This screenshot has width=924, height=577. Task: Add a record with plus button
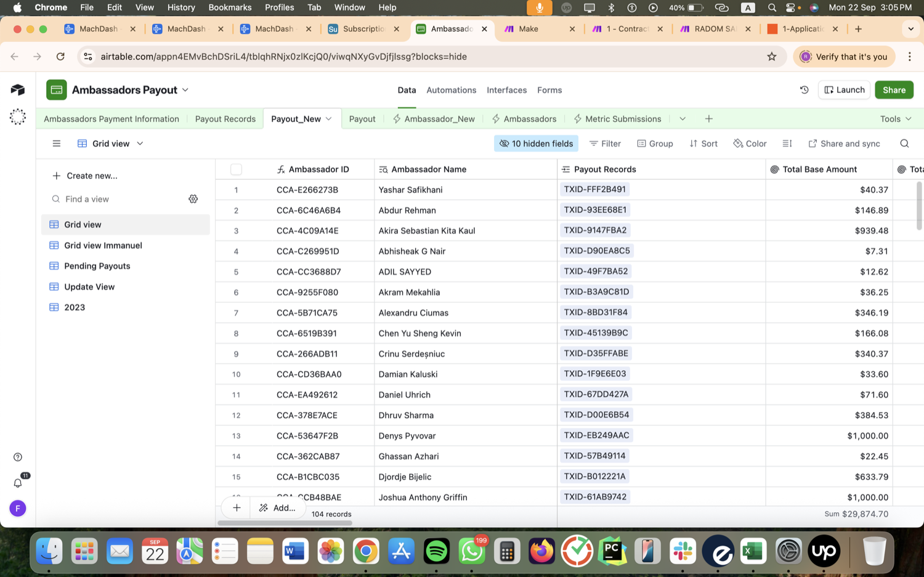237,507
